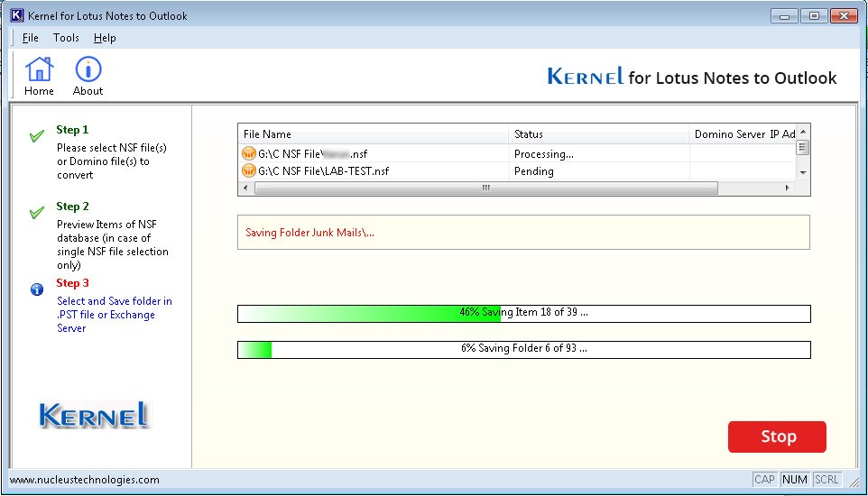Click Preview Items of NSF database description
The width and height of the screenshot is (868, 496).
(113, 244)
